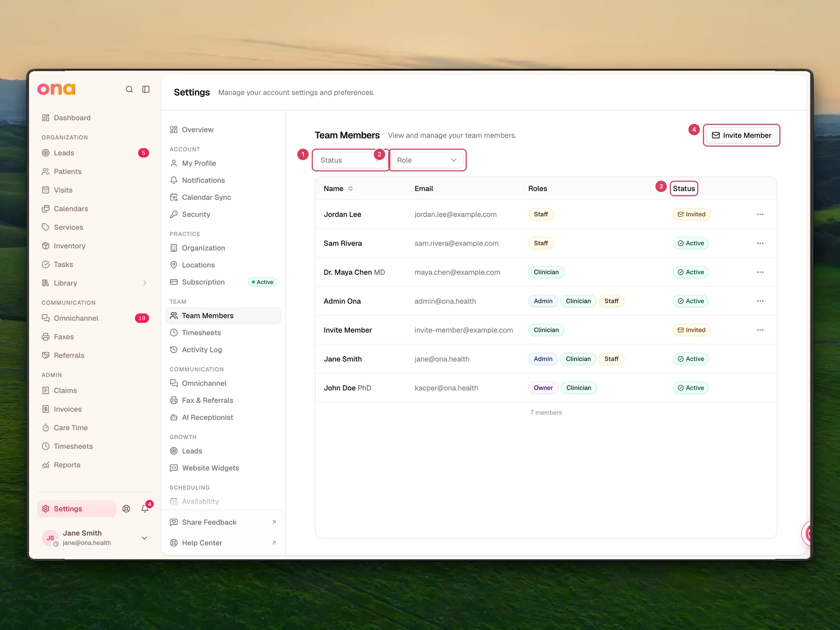Open row actions for Admin Ona
This screenshot has height=630, width=840.
pyautogui.click(x=760, y=301)
